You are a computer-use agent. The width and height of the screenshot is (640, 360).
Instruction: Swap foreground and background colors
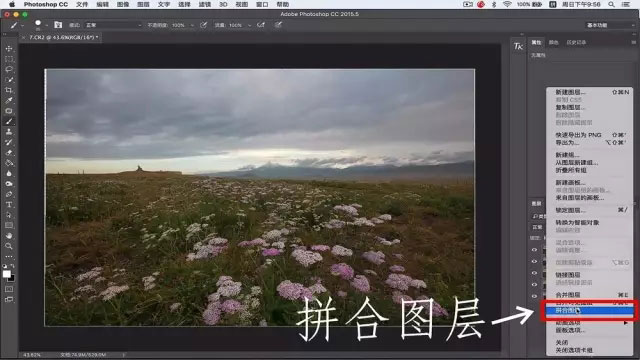[x=13, y=266]
